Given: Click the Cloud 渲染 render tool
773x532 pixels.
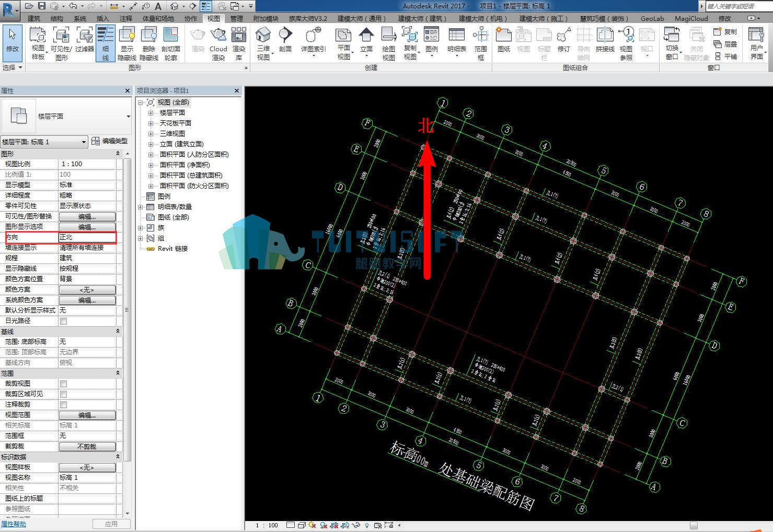Looking at the screenshot, I should pos(218,43).
